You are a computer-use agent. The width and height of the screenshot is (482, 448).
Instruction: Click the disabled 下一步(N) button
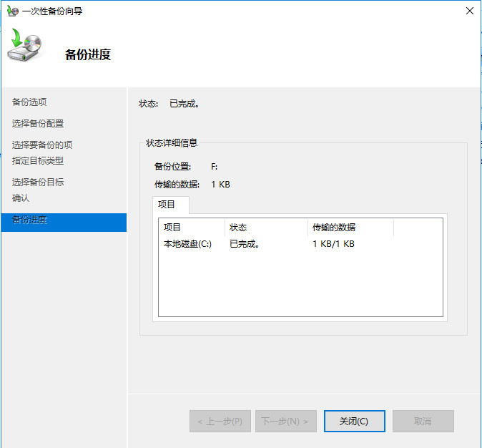point(286,421)
